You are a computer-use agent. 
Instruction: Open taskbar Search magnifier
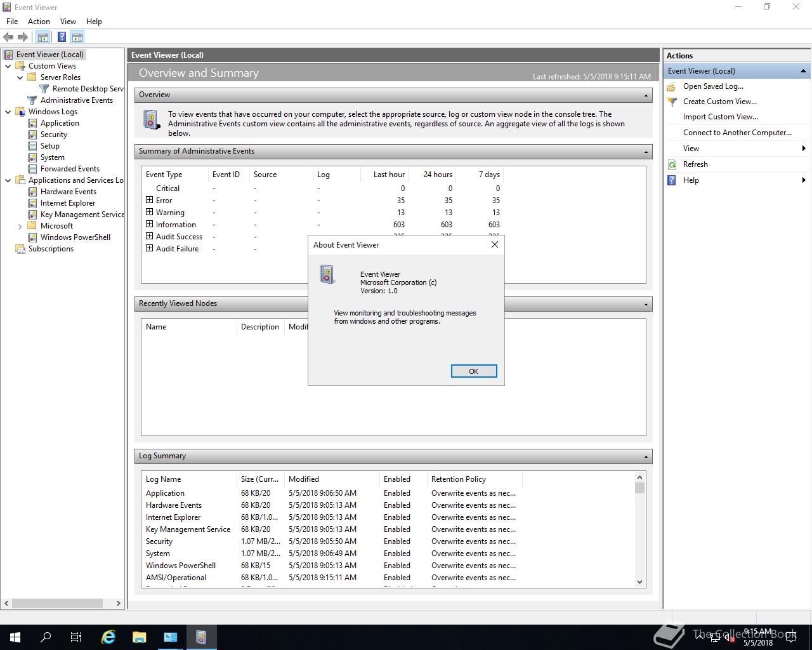(46, 637)
